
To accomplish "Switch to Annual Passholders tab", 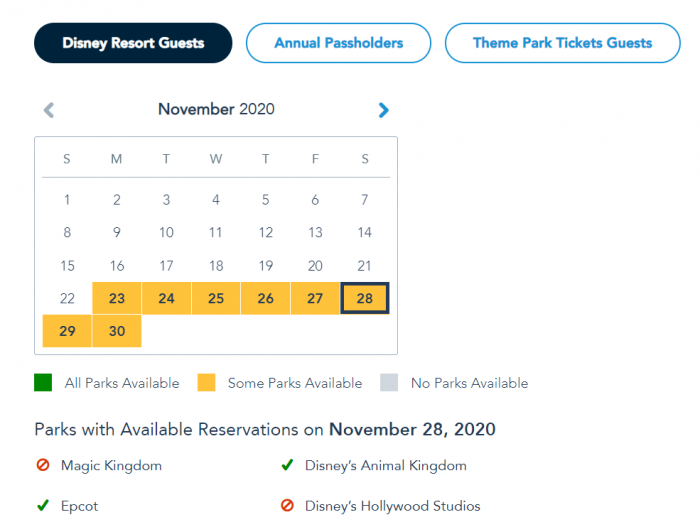I will point(338,43).
